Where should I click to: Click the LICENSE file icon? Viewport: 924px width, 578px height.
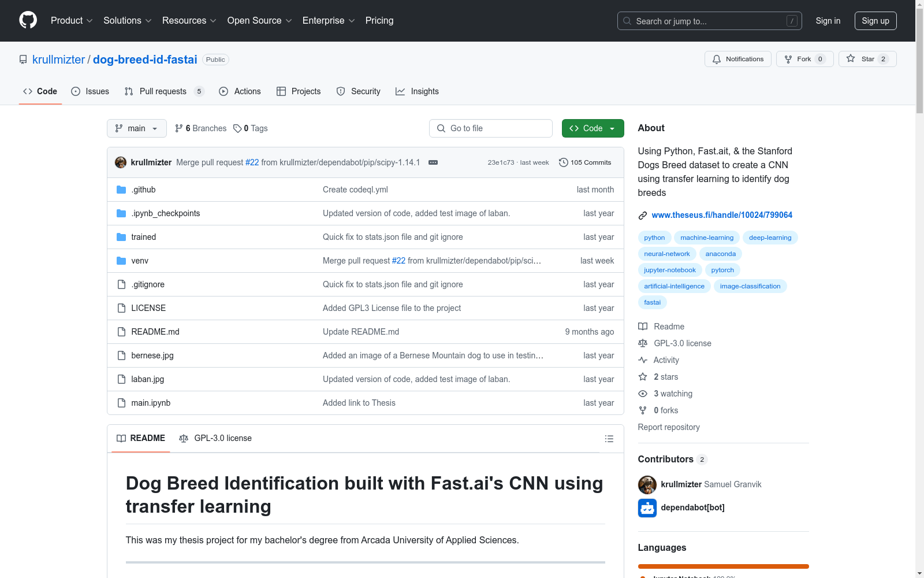click(121, 308)
